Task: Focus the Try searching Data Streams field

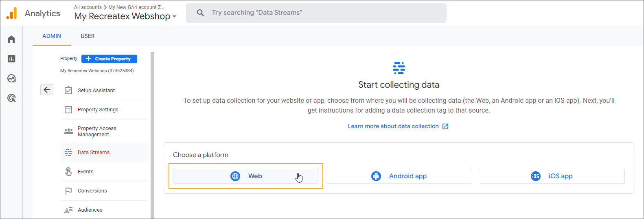Action: click(x=322, y=13)
